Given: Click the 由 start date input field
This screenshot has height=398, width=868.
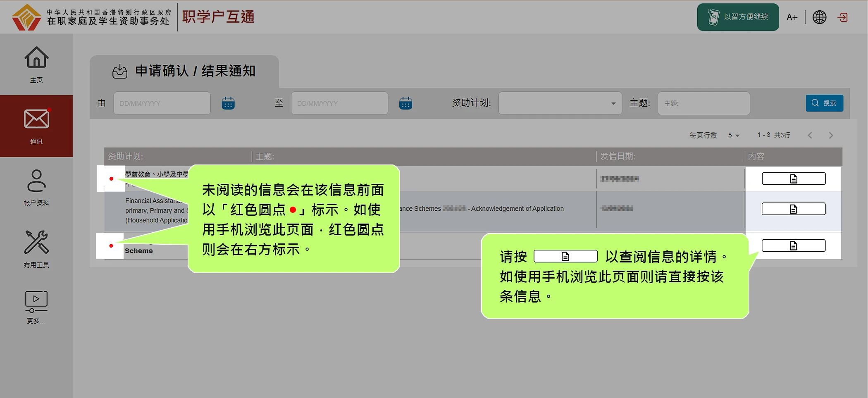Looking at the screenshot, I should click(162, 103).
